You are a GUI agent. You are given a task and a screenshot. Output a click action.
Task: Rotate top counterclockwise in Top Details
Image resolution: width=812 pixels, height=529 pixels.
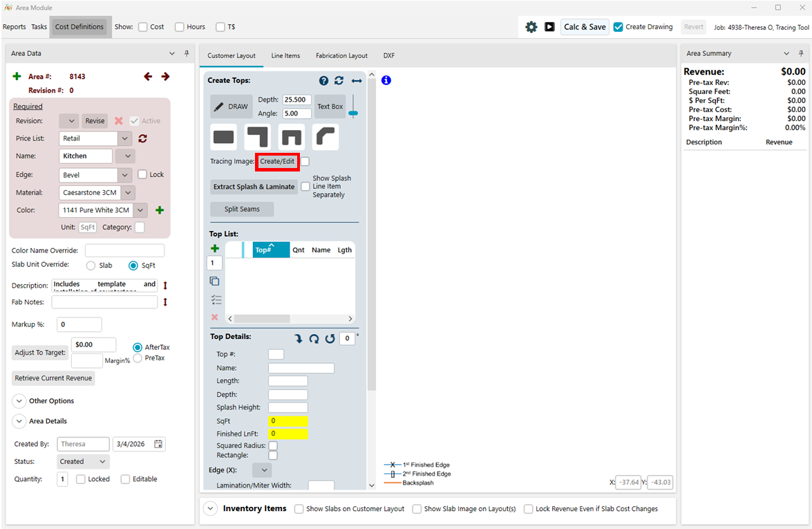coord(330,338)
